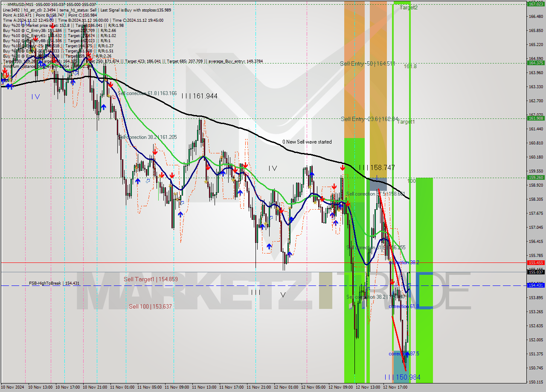Click the '100' Fibonacci level label
This screenshot has width=546, height=392.
pos(411,181)
